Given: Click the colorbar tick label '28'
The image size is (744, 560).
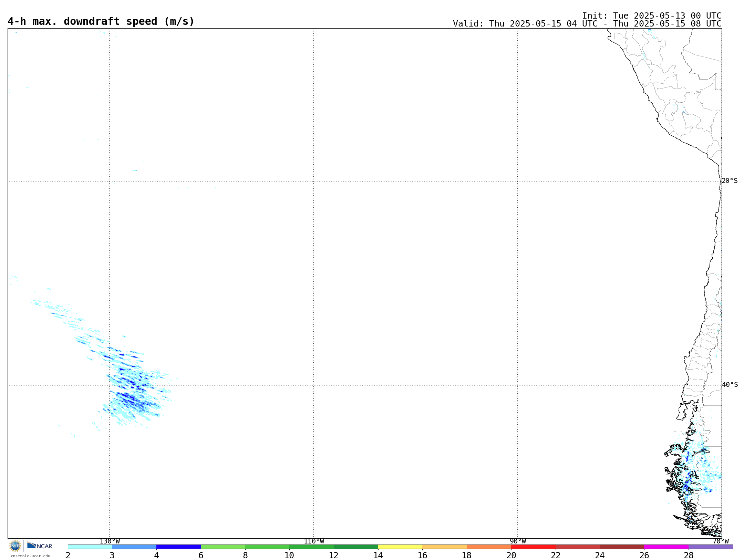Looking at the screenshot, I should [689, 555].
